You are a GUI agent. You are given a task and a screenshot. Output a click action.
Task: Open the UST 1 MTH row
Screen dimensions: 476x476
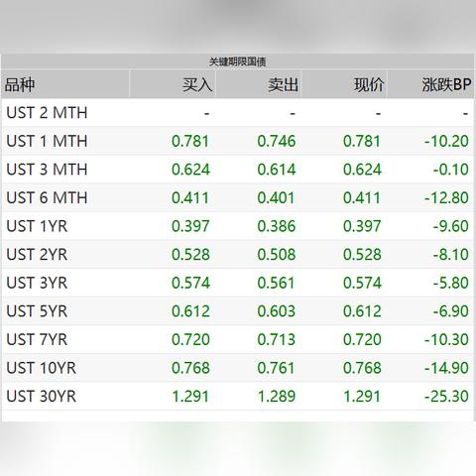238,141
